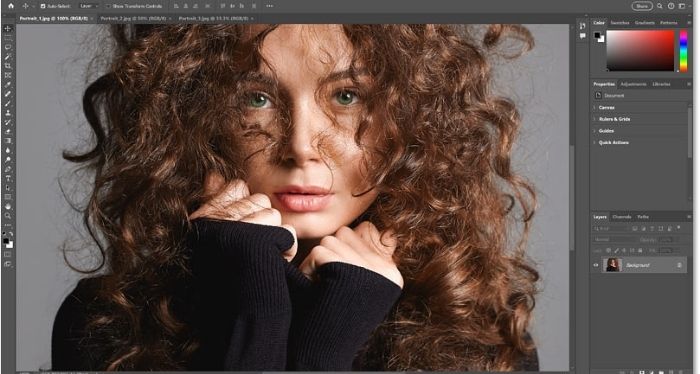
Task: Swap foreground and background colors in toolbar
Action: pyautogui.click(x=11, y=234)
